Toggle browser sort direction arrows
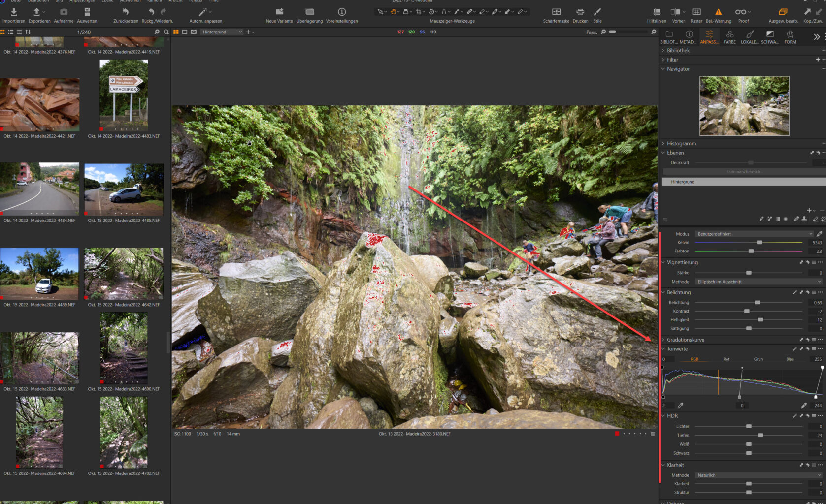 pyautogui.click(x=28, y=32)
